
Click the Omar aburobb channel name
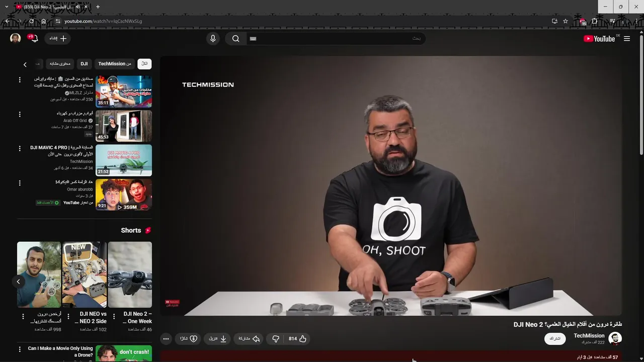point(79,189)
